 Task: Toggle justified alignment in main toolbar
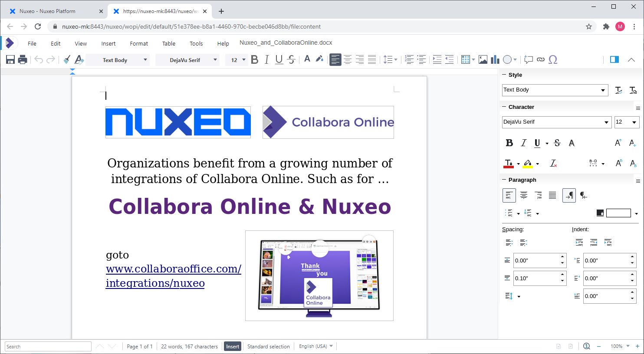click(x=372, y=60)
